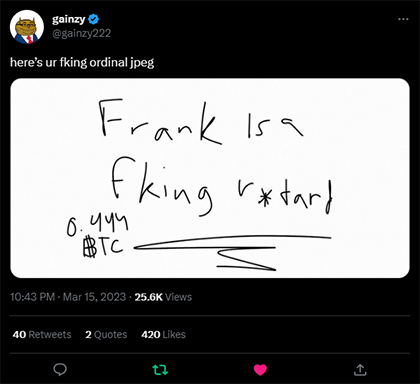420x384 pixels.
Task: Undo the retweet via green arrows
Action: [x=160, y=370]
